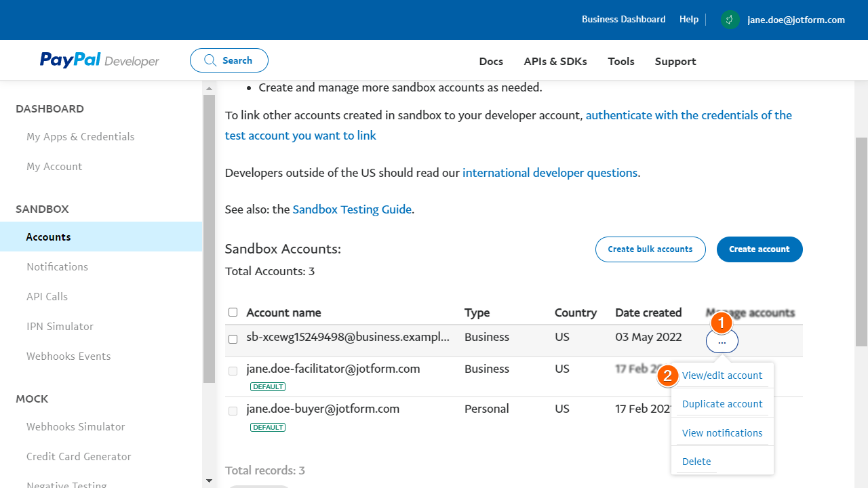Check the sb-xcewg15249498 account checkbox

pyautogui.click(x=233, y=339)
